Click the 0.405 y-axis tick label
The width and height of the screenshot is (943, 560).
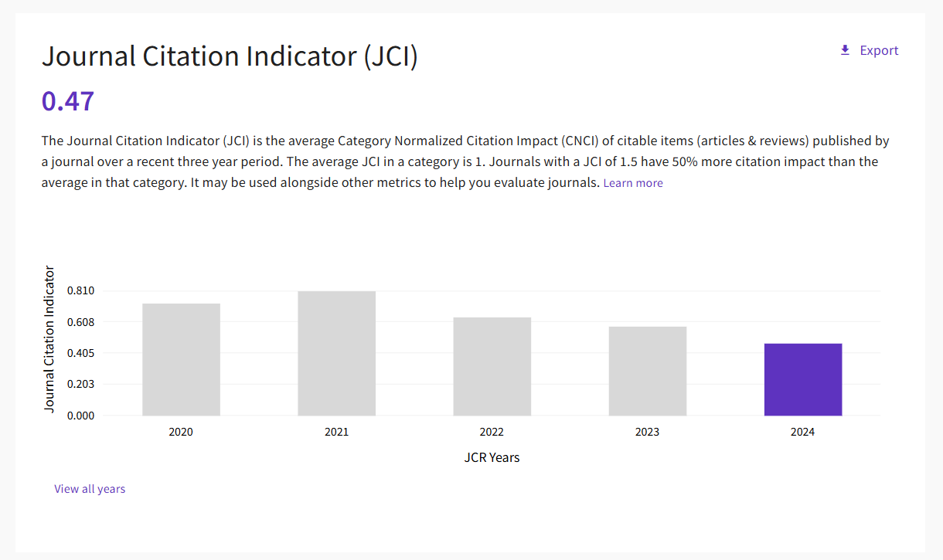pyautogui.click(x=80, y=353)
